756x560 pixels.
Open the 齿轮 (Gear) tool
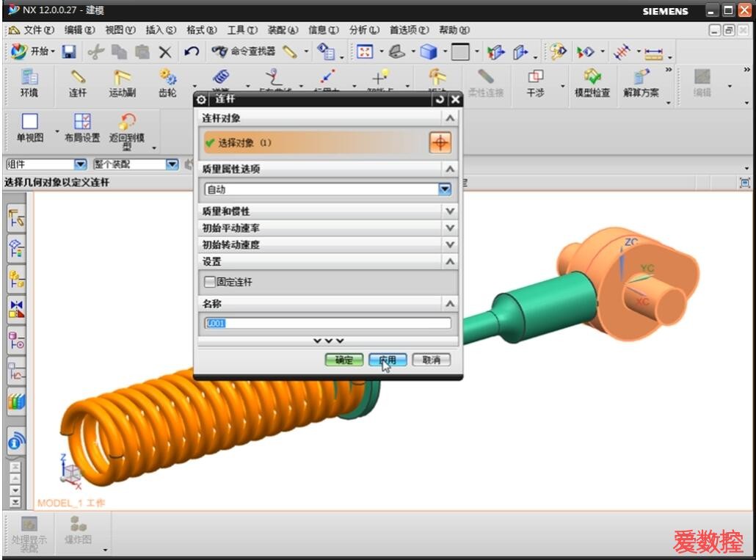tap(167, 83)
